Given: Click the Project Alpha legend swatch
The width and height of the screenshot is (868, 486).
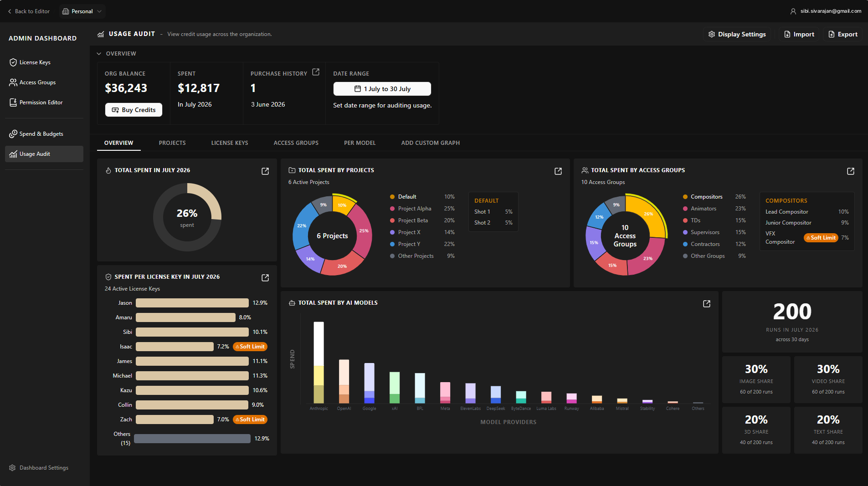Looking at the screenshot, I should pos(392,209).
